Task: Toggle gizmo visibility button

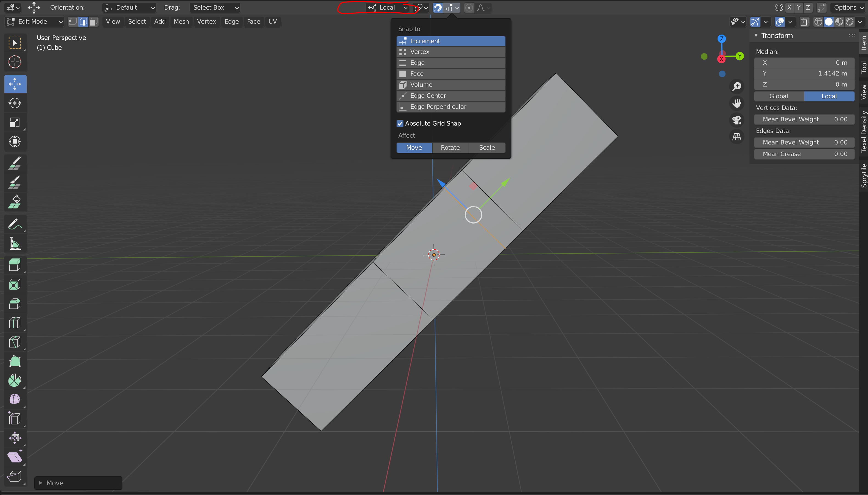Action: 755,22
